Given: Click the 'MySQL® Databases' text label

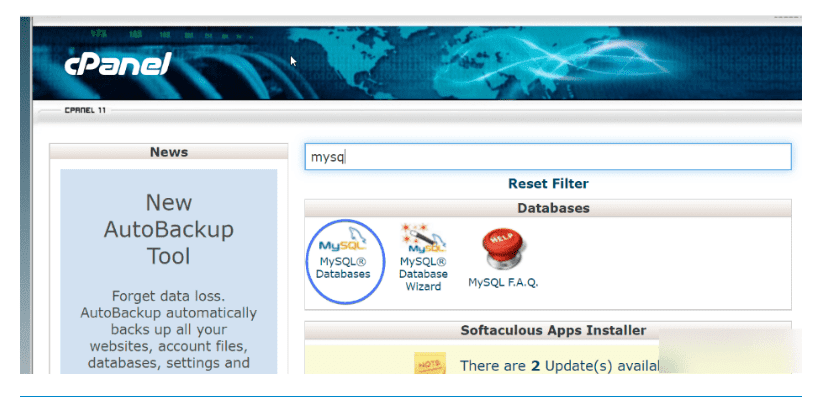Looking at the screenshot, I should 343,268.
